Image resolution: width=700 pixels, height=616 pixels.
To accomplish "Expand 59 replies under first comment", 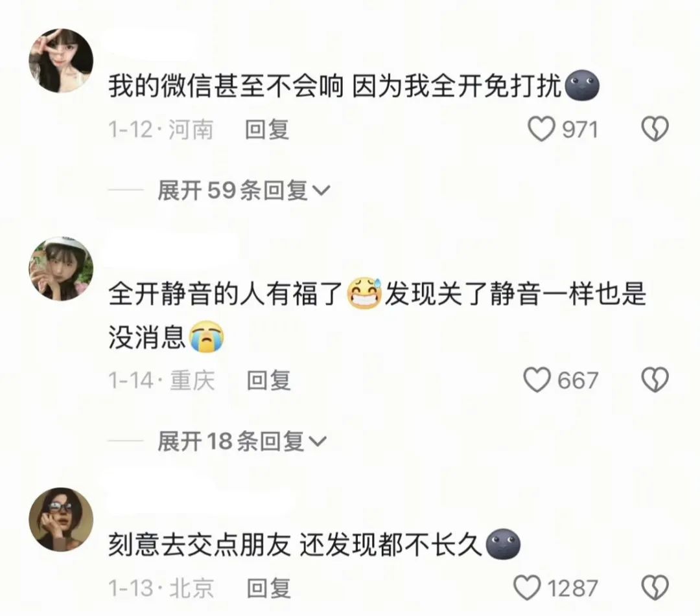I will (244, 190).
